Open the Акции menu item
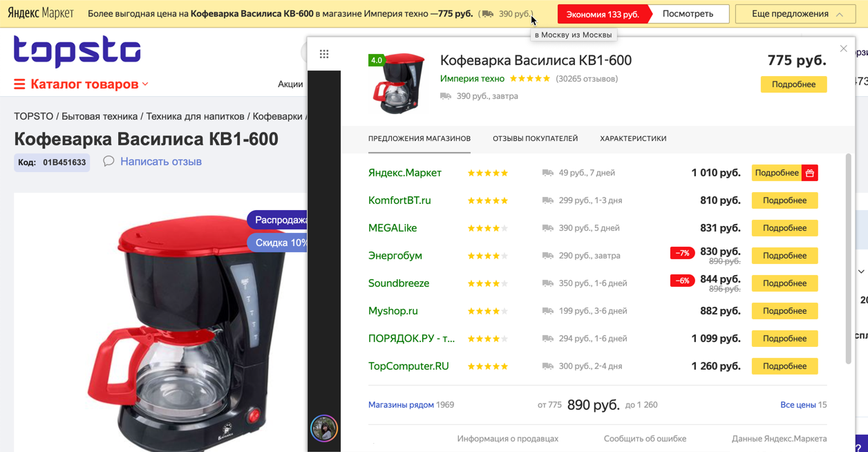Screen dimensions: 868x452 click(290, 84)
